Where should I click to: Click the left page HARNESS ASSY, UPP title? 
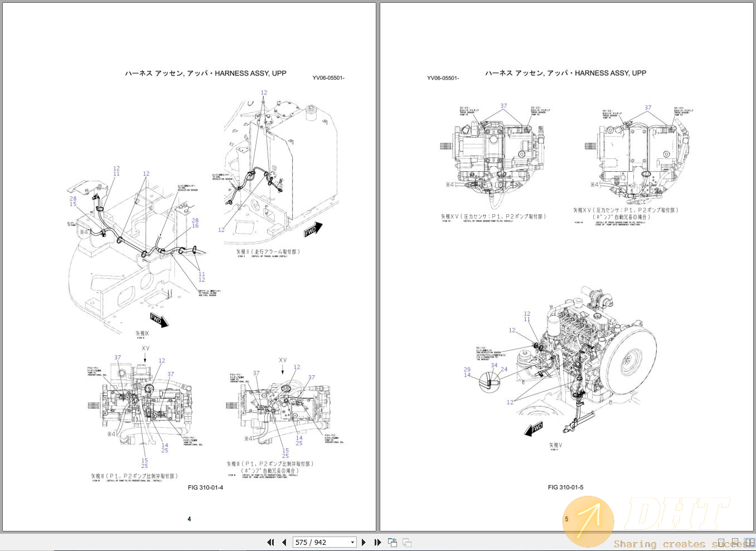point(206,73)
